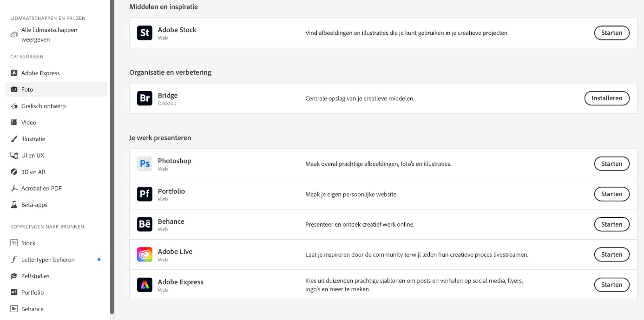Screen dimensions: 644x320
Task: Select the Photoshop Ps icon
Action: (x=145, y=163)
